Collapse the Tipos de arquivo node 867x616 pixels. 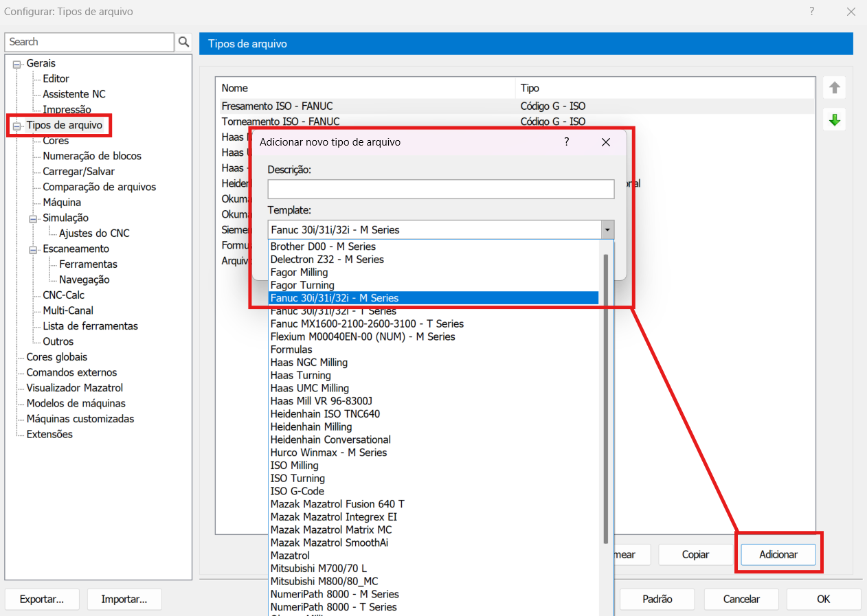point(17,126)
